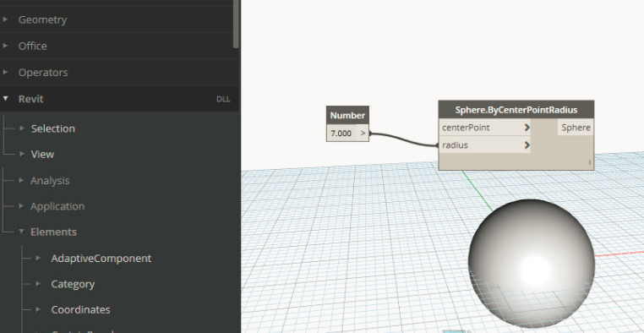
Task: Click the centerPoint input port chevron
Action: [527, 128]
